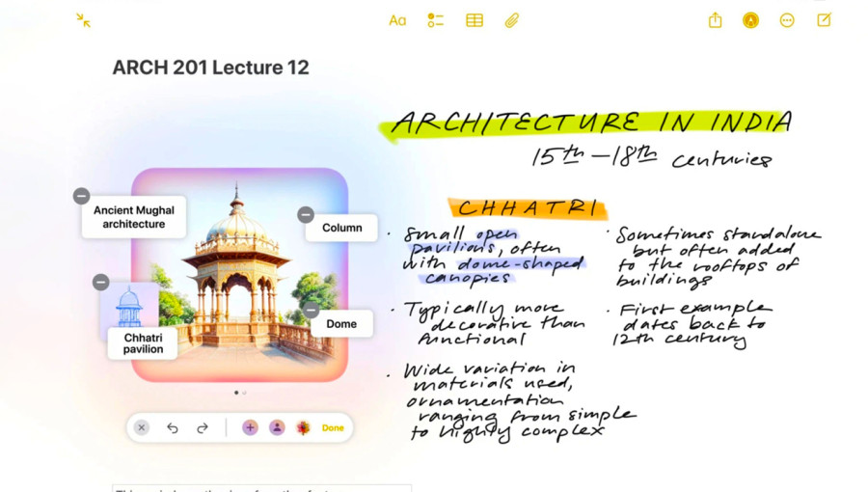Redo the image change
Image resolution: width=868 pixels, height=492 pixels.
[x=203, y=427]
